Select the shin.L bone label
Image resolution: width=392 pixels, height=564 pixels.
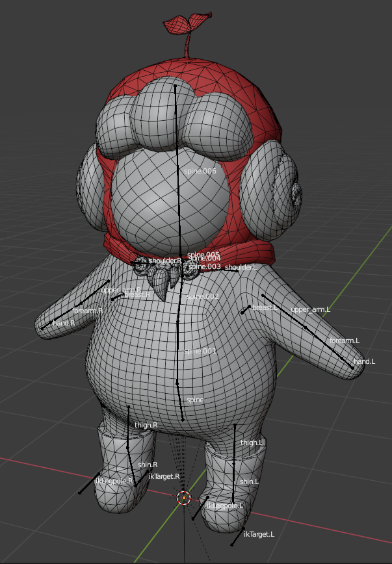click(250, 481)
